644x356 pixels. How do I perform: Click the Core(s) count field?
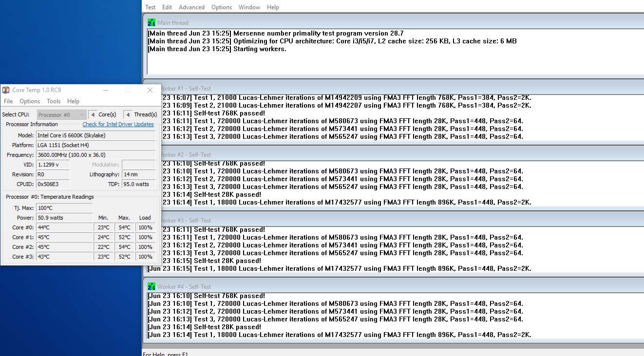[x=93, y=114]
